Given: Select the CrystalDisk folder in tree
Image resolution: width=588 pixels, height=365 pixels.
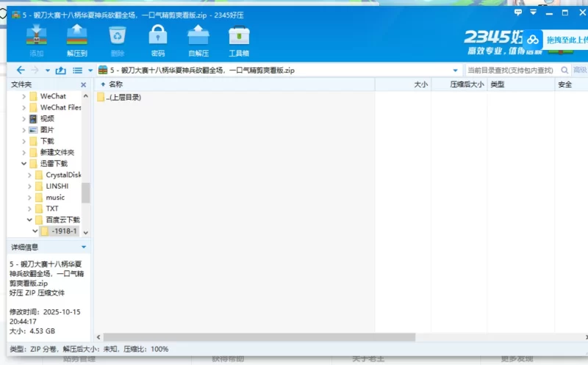Looking at the screenshot, I should [x=63, y=175].
